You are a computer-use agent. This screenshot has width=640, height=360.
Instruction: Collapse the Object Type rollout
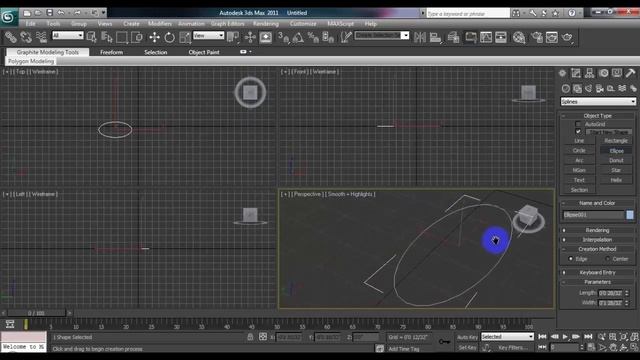598,116
